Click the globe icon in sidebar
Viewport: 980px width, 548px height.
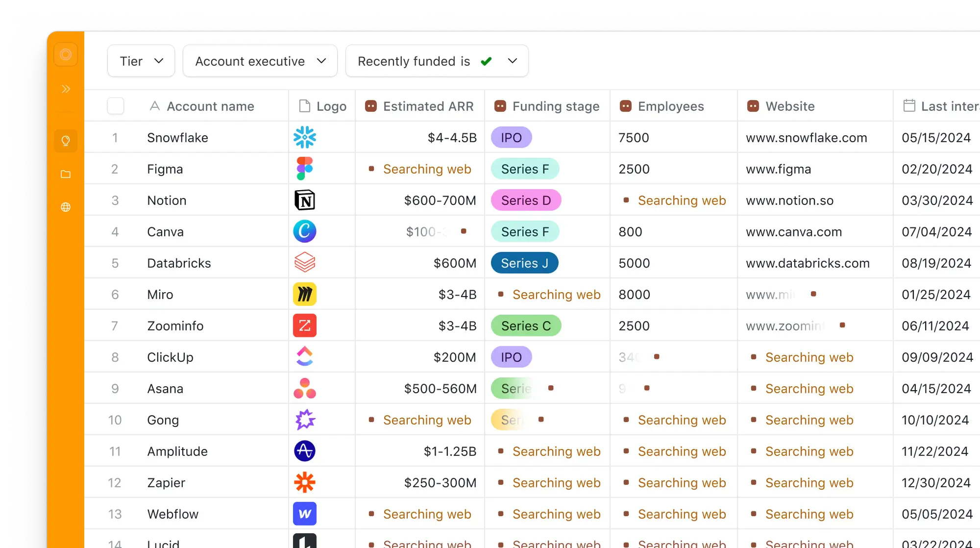click(66, 207)
